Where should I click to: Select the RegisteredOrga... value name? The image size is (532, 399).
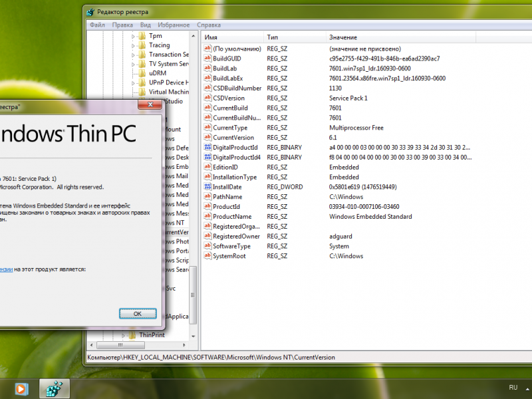(x=236, y=226)
